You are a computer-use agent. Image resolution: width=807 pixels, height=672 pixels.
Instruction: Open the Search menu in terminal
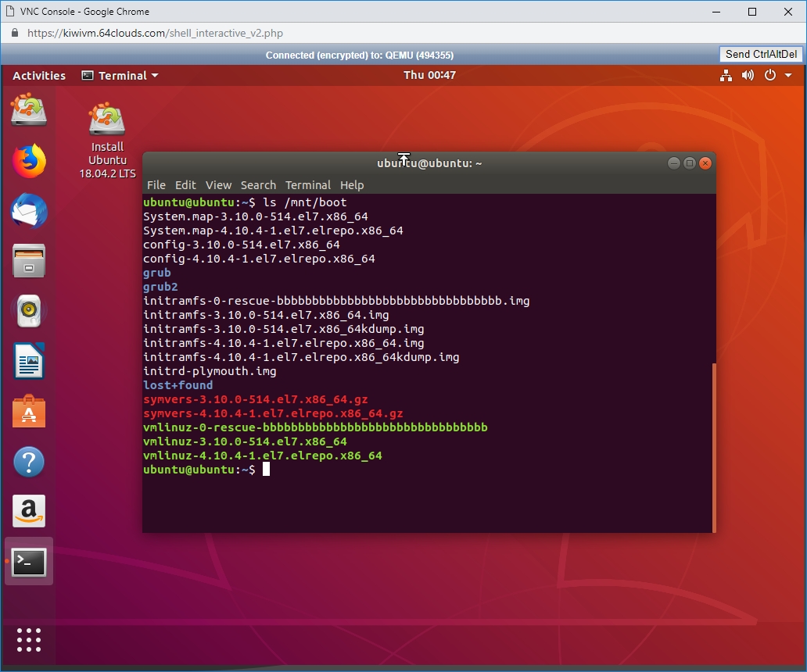258,185
